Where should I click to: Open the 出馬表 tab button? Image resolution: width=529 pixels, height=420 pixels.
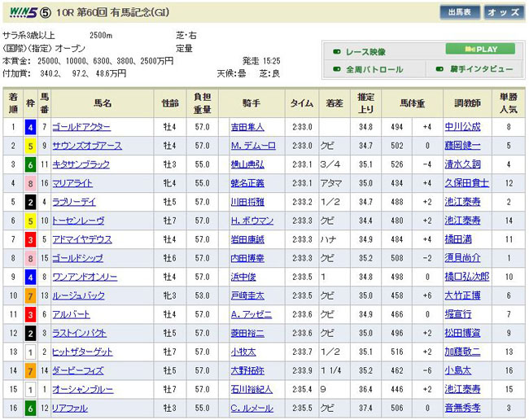coord(458,13)
